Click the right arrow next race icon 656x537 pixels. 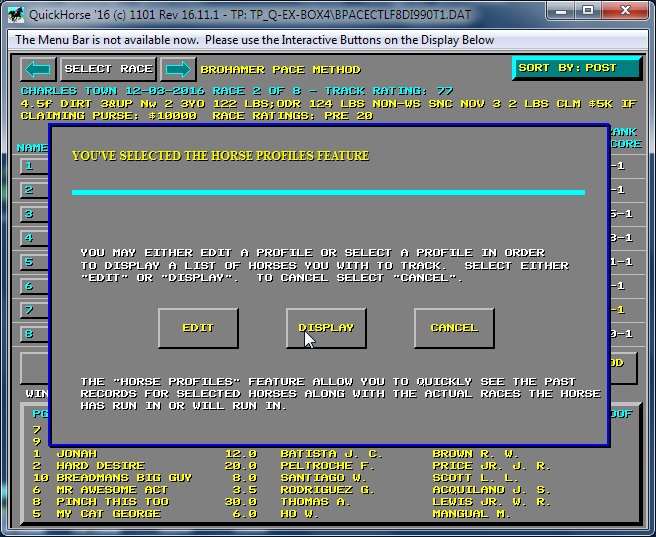tap(178, 69)
